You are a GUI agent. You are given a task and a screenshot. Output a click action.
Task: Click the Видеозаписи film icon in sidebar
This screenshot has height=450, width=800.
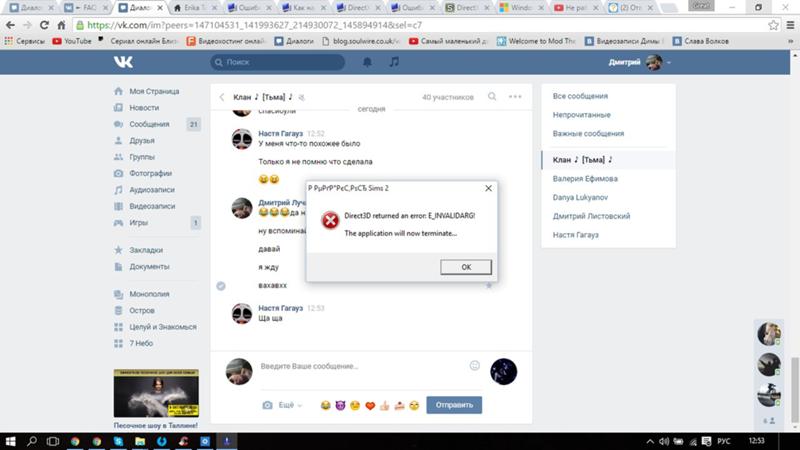tap(118, 206)
